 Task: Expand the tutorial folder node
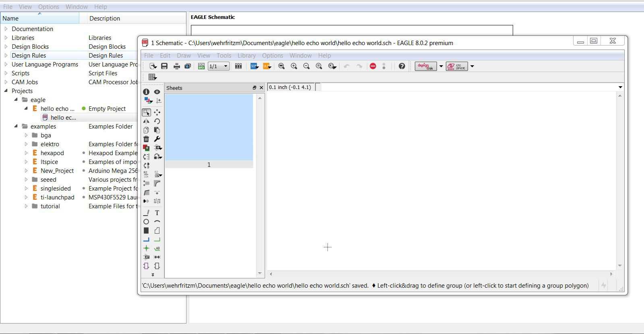click(x=26, y=206)
